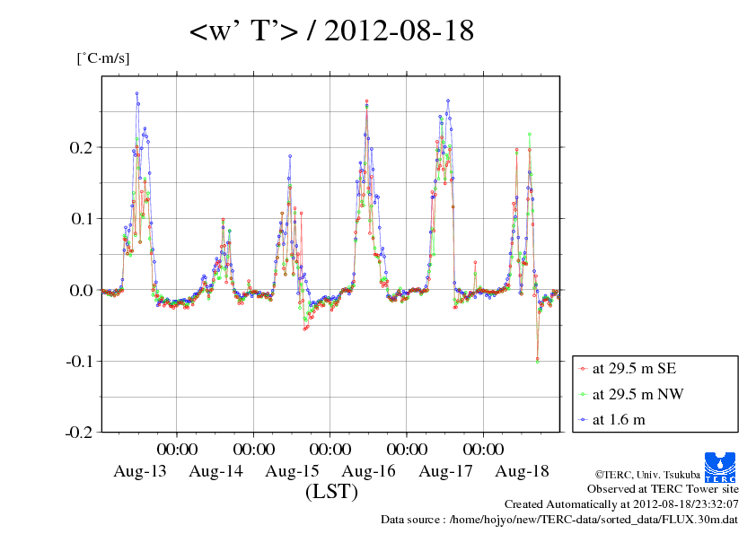Click the y-axis value 0.1
This screenshot has height=534, width=756.
click(x=82, y=219)
